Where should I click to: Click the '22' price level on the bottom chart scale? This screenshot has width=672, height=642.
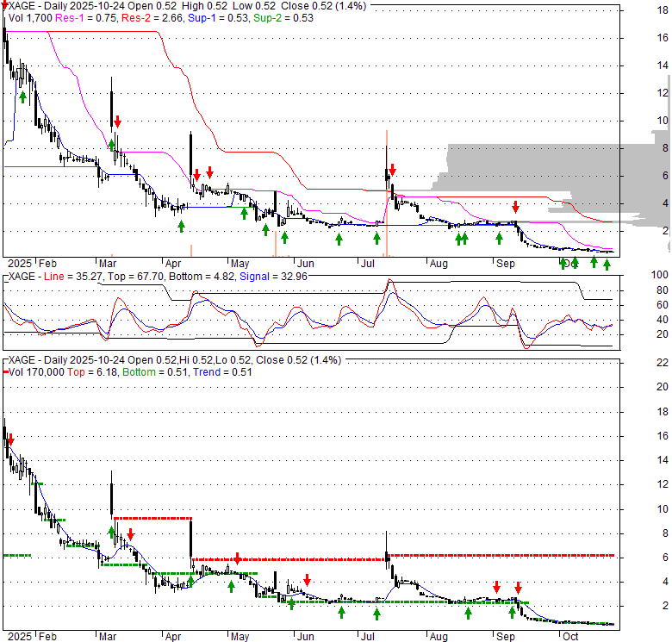coord(663,363)
